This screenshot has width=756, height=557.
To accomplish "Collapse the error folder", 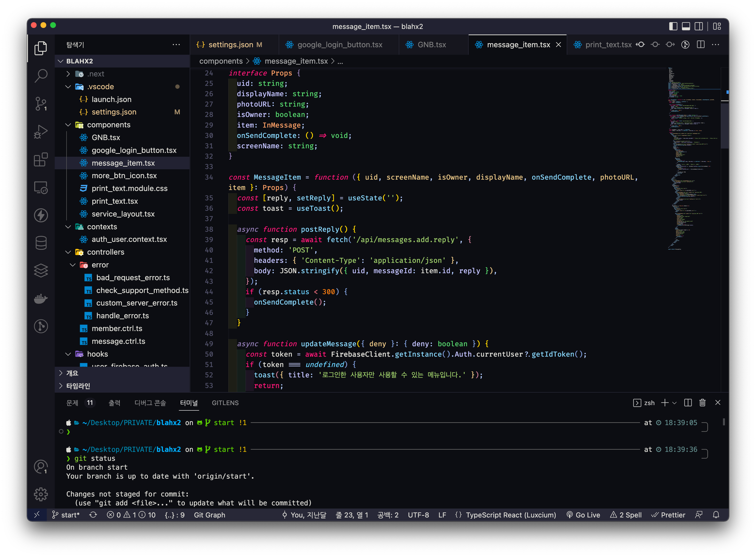I will [x=122, y=265].
